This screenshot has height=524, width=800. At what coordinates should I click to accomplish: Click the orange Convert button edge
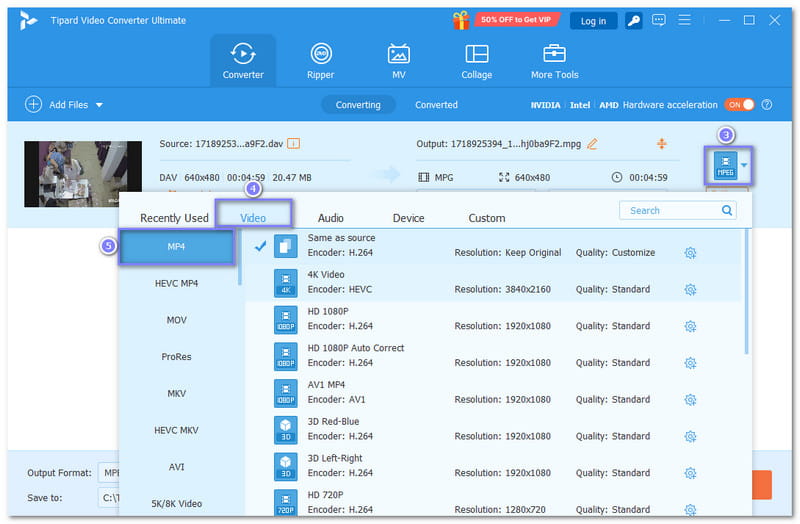[762, 485]
